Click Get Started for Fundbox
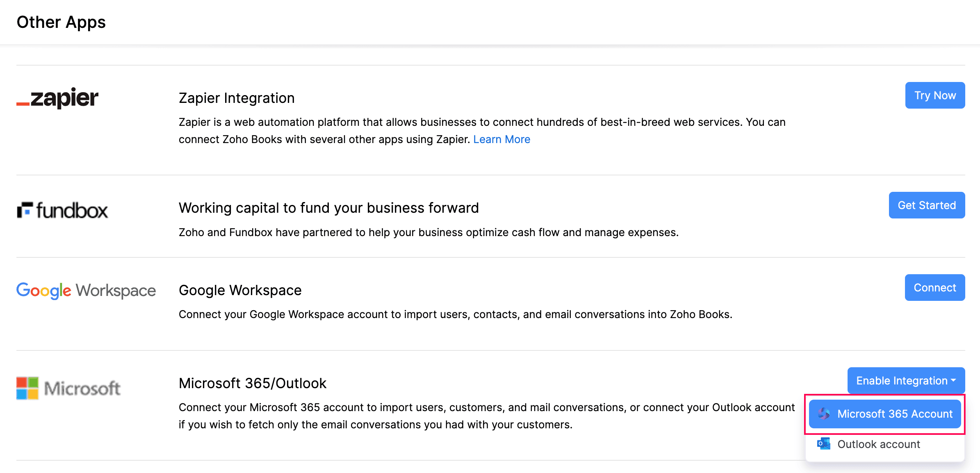 pos(927,205)
